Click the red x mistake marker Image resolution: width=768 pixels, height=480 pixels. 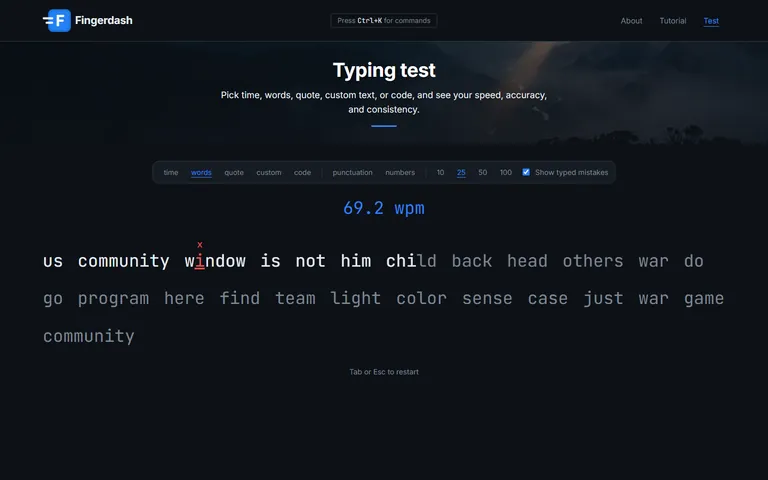coord(200,244)
